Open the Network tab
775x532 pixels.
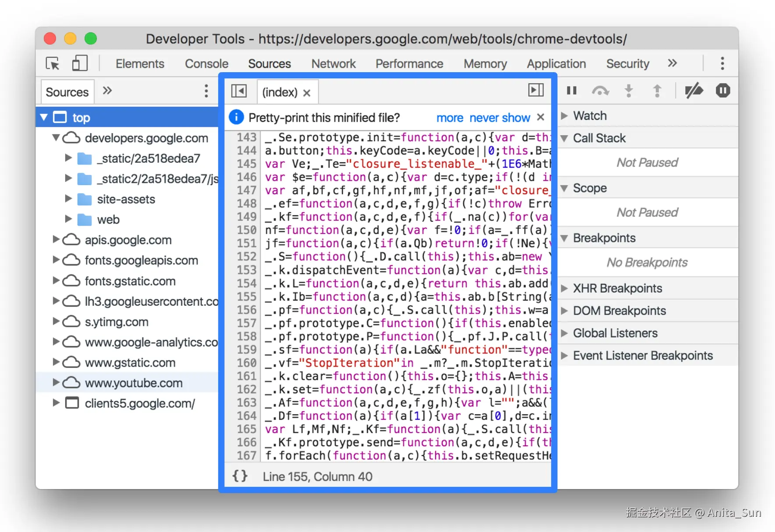click(x=334, y=64)
